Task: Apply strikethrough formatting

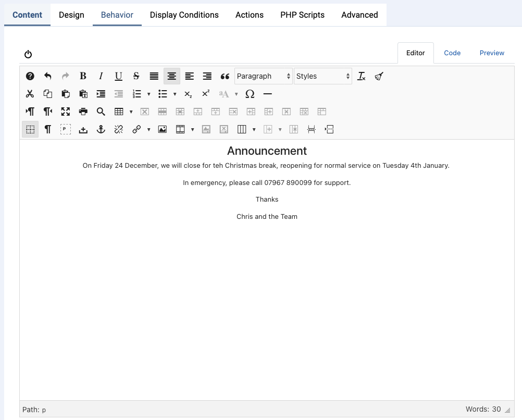Action: point(136,76)
